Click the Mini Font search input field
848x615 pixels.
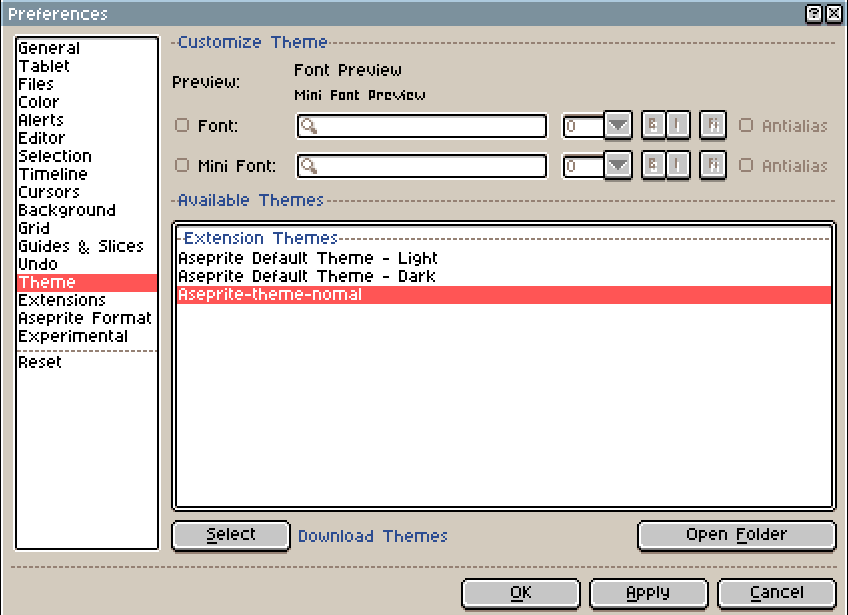pos(422,166)
